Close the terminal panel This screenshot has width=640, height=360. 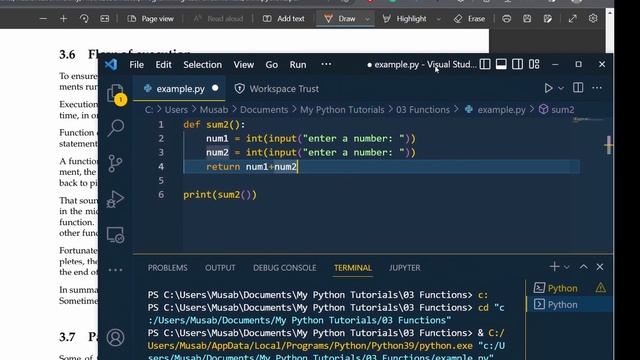coord(600,267)
